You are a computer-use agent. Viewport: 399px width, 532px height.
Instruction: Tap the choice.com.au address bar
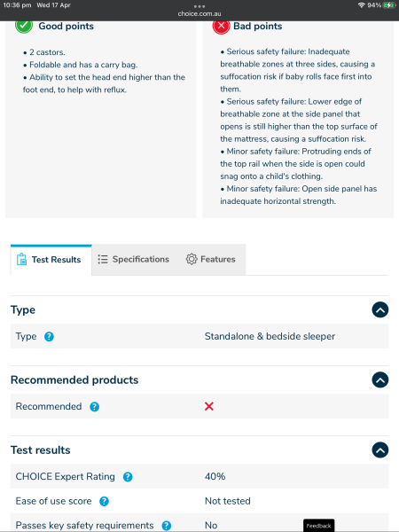click(x=199, y=13)
